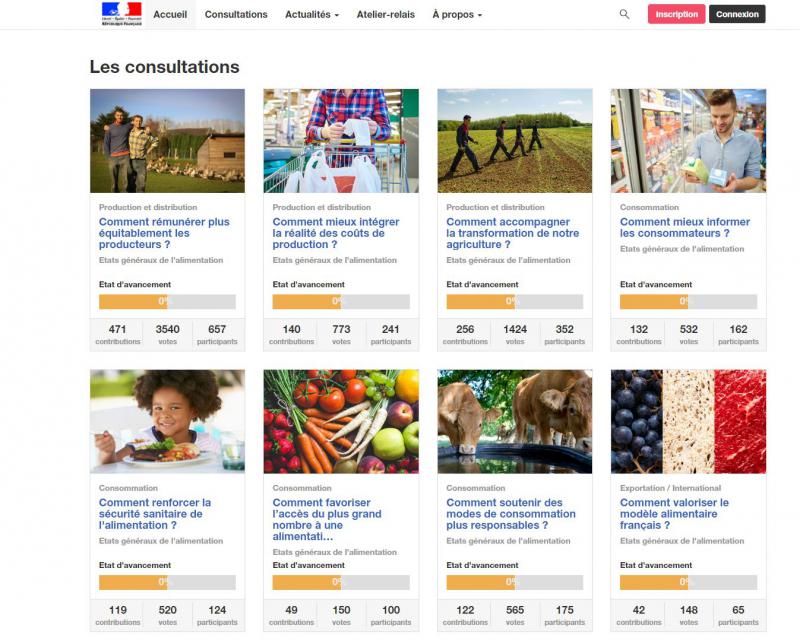Viewport: 800px width, 641px height.
Task: Open 'Comment mieux informer les consommateurs' link
Action: [685, 228]
